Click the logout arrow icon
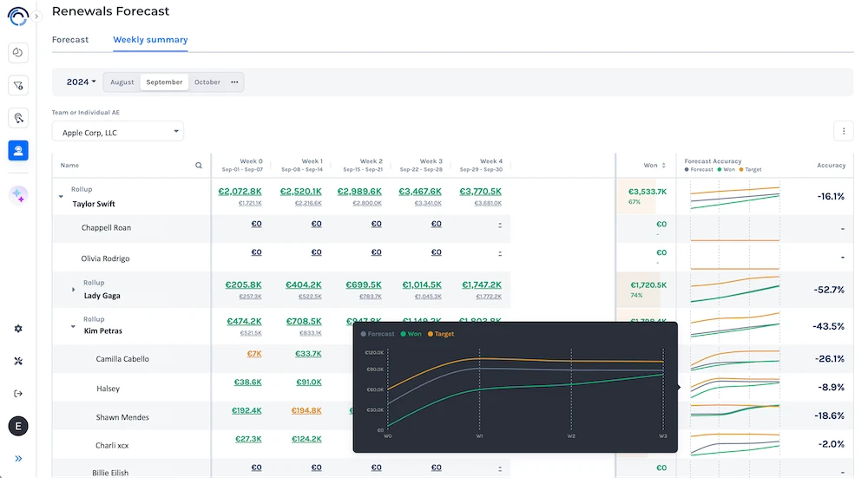The image size is (868, 484). 18,393
